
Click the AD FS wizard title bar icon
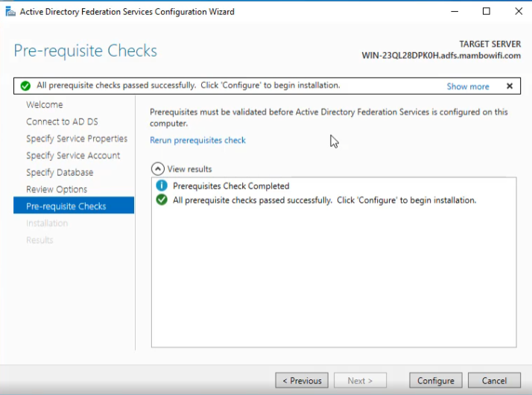click(10, 11)
